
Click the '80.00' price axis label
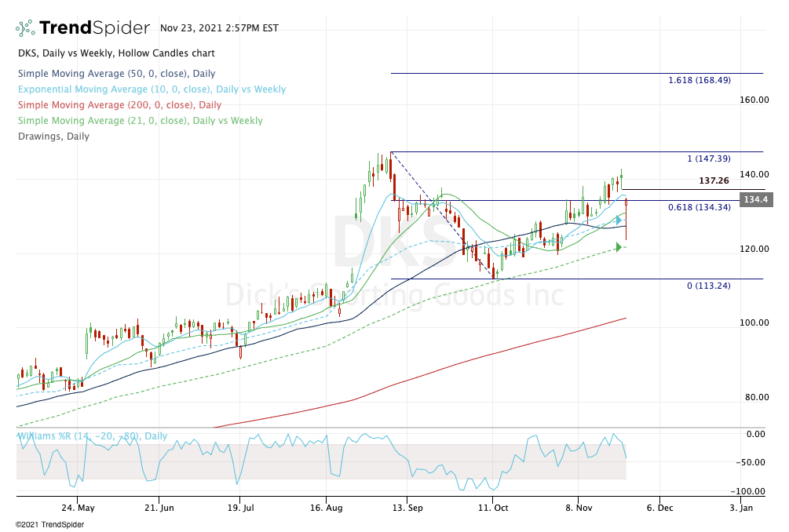[757, 397]
